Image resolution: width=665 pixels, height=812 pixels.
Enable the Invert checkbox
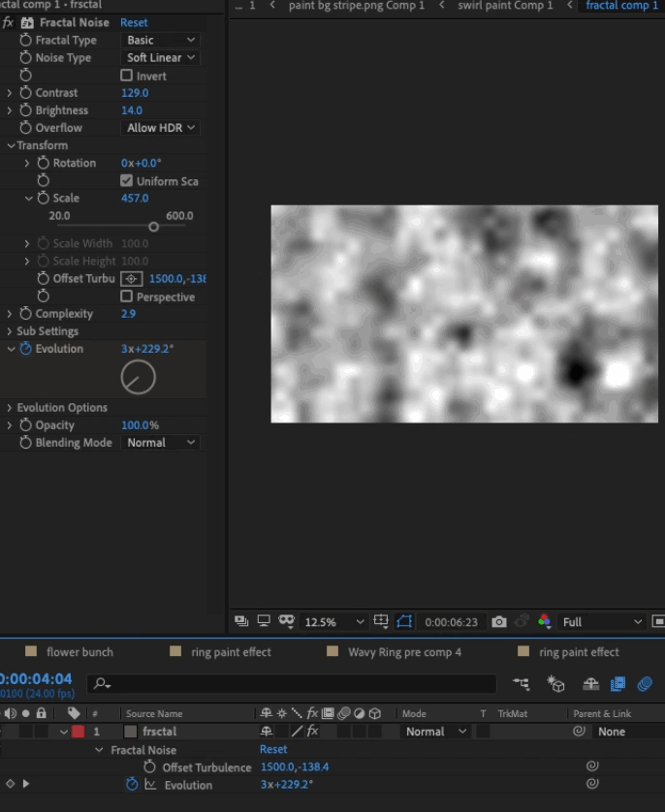(x=126, y=76)
